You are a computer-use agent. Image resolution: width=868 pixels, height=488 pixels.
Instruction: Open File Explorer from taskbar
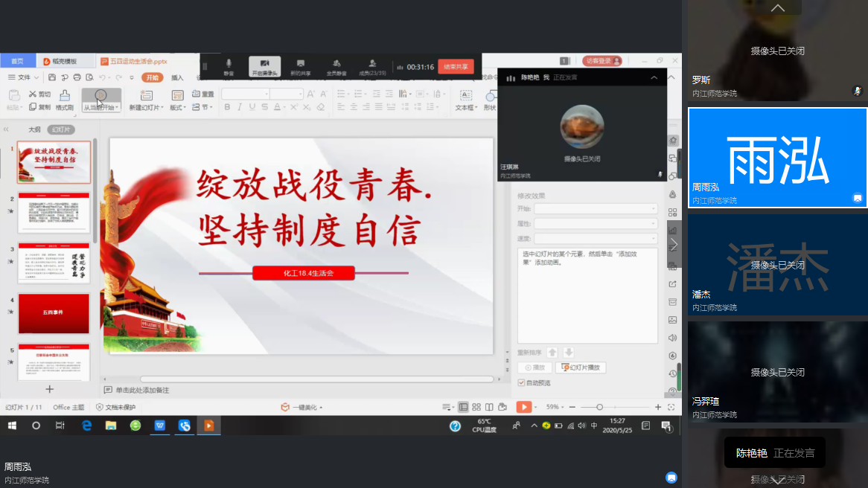point(111,426)
